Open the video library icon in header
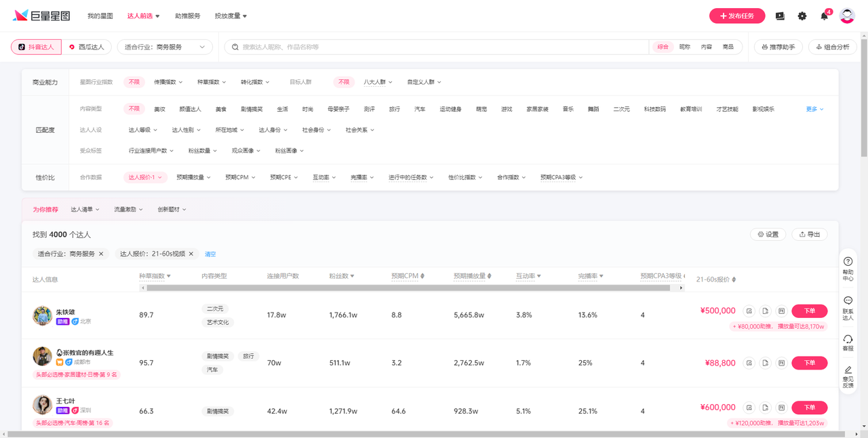This screenshot has height=438, width=868. click(x=780, y=16)
